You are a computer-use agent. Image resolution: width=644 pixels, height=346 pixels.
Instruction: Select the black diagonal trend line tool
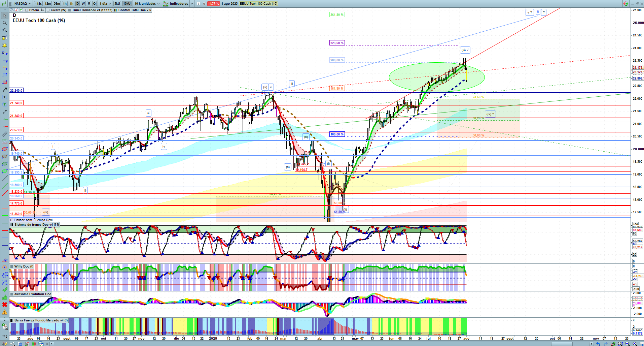5,179
